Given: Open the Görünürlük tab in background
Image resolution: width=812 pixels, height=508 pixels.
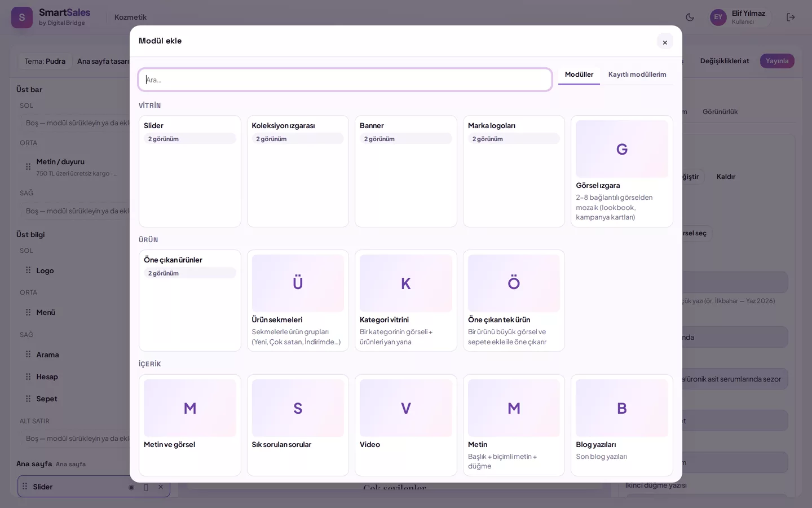Looking at the screenshot, I should tap(720, 112).
